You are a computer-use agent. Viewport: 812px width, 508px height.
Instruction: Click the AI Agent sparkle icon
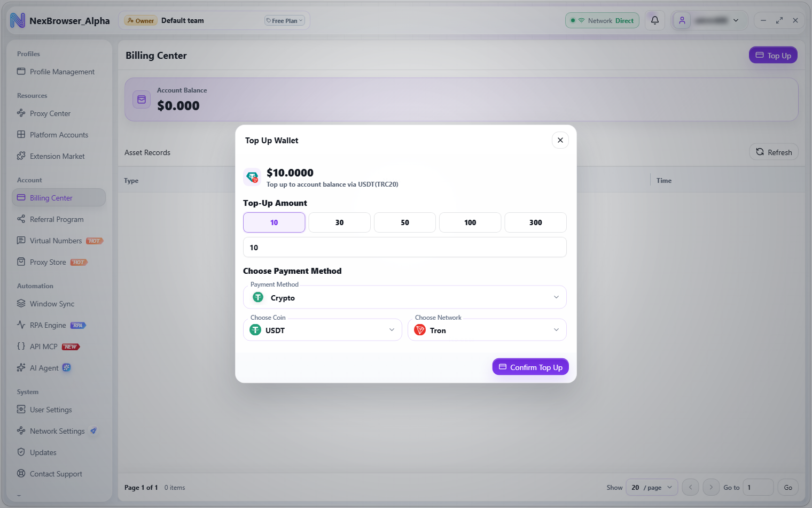click(21, 367)
